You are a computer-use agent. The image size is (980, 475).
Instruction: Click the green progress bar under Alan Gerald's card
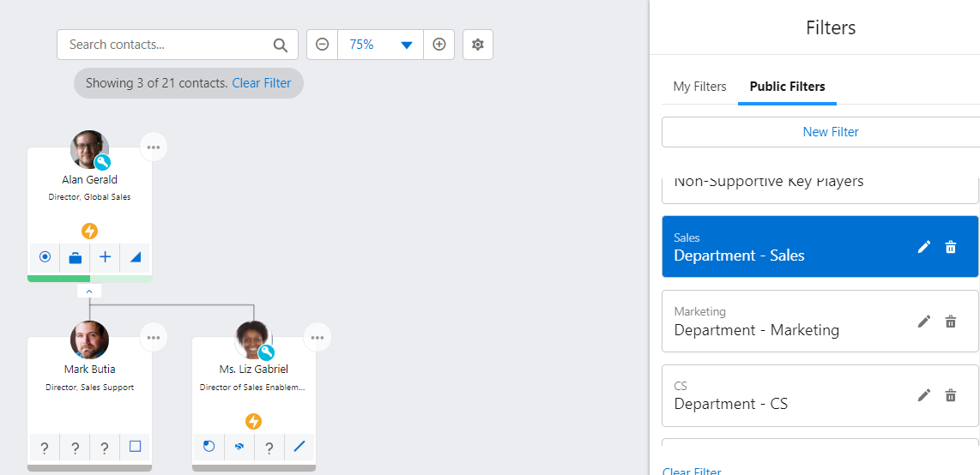click(x=58, y=279)
